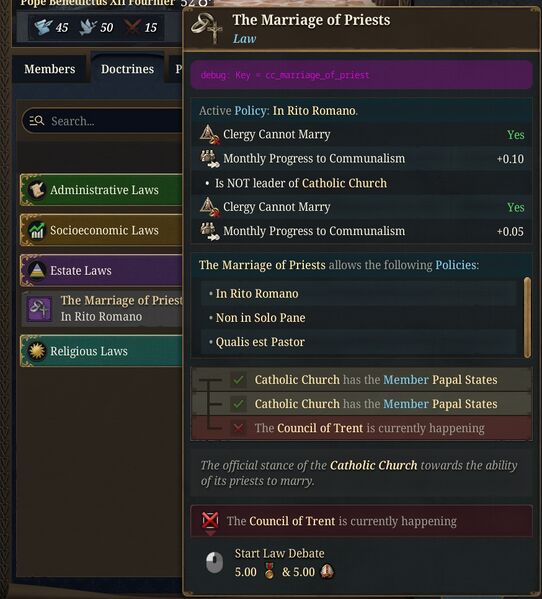Switch to the Members tab
The height and width of the screenshot is (599, 542).
[x=50, y=69]
